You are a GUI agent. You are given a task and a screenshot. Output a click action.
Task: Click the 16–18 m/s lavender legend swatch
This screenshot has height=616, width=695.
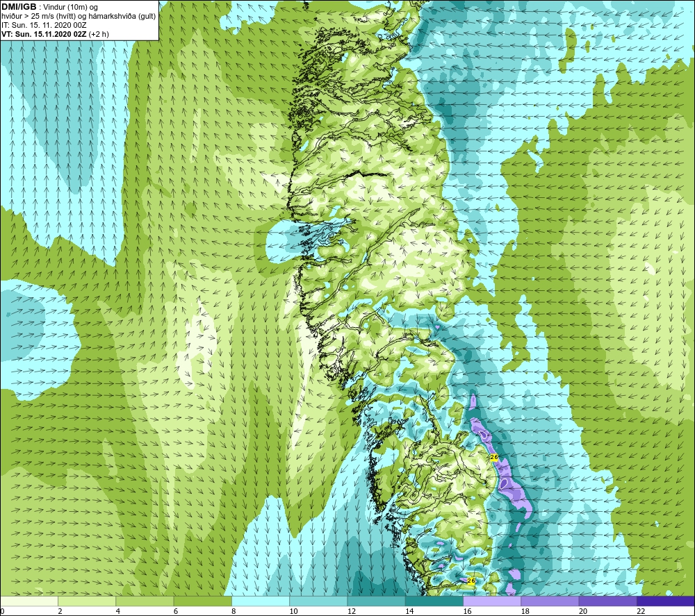[492, 601]
